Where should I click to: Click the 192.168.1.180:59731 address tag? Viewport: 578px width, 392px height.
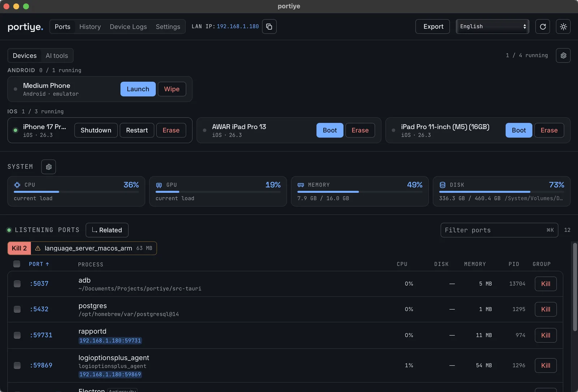(x=110, y=341)
